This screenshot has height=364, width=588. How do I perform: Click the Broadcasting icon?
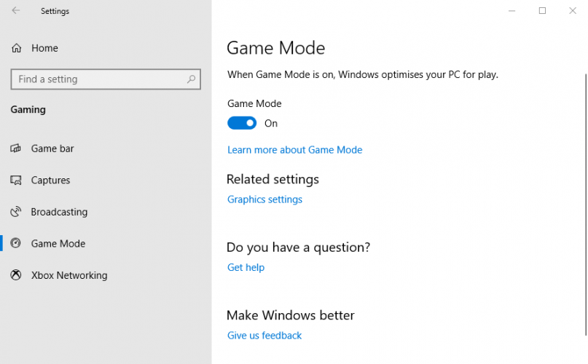point(16,212)
